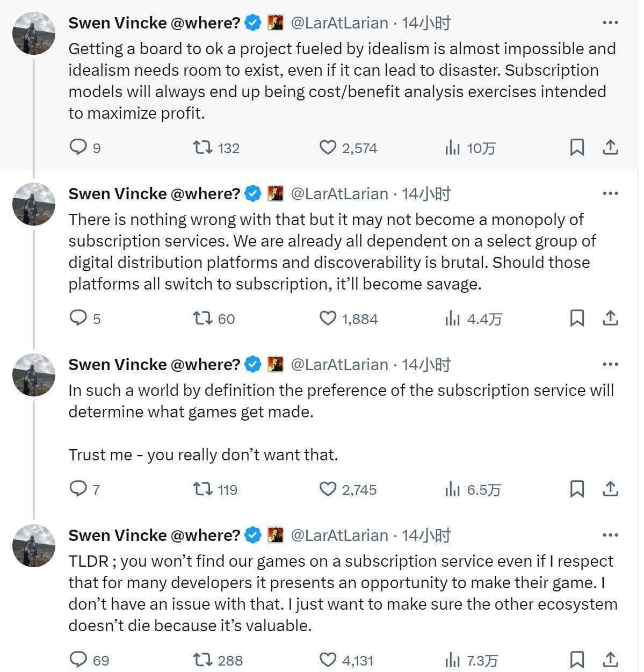The height and width of the screenshot is (672, 644).
Task: Open more options on the TLDR tweet
Action: click(610, 535)
